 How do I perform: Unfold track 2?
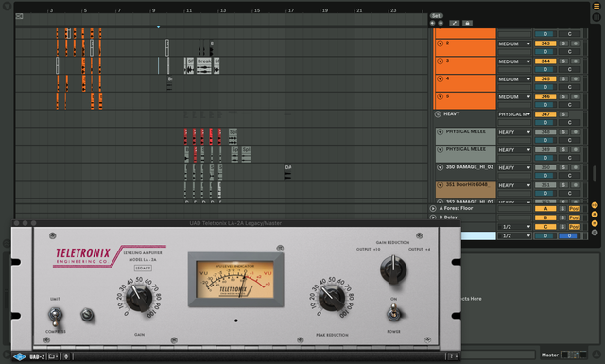[440, 43]
